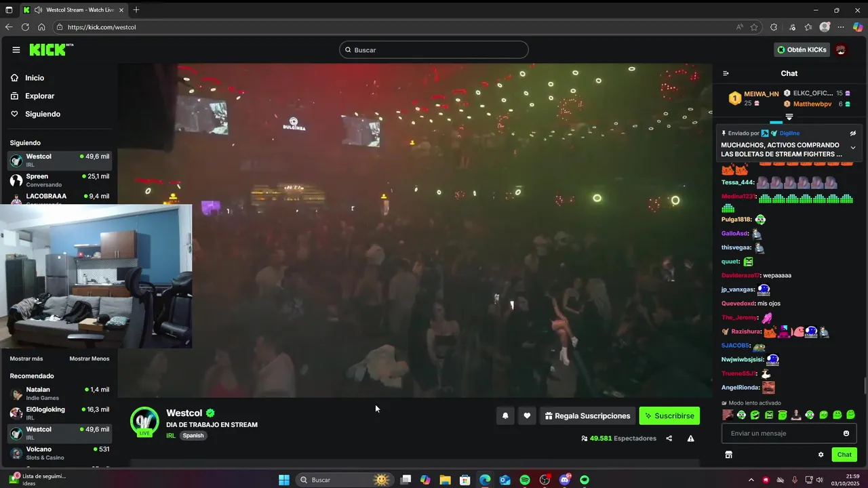Open the chat shop storefront icon

point(728,455)
